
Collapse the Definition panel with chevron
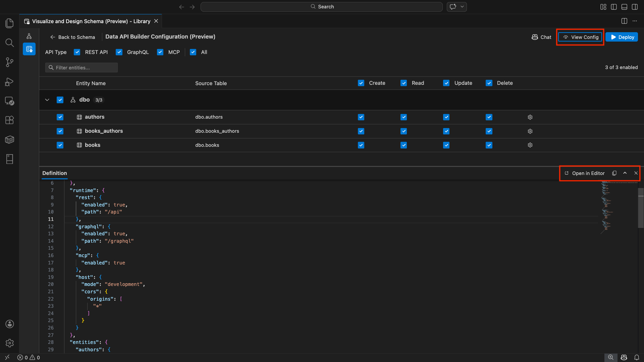[x=625, y=173]
